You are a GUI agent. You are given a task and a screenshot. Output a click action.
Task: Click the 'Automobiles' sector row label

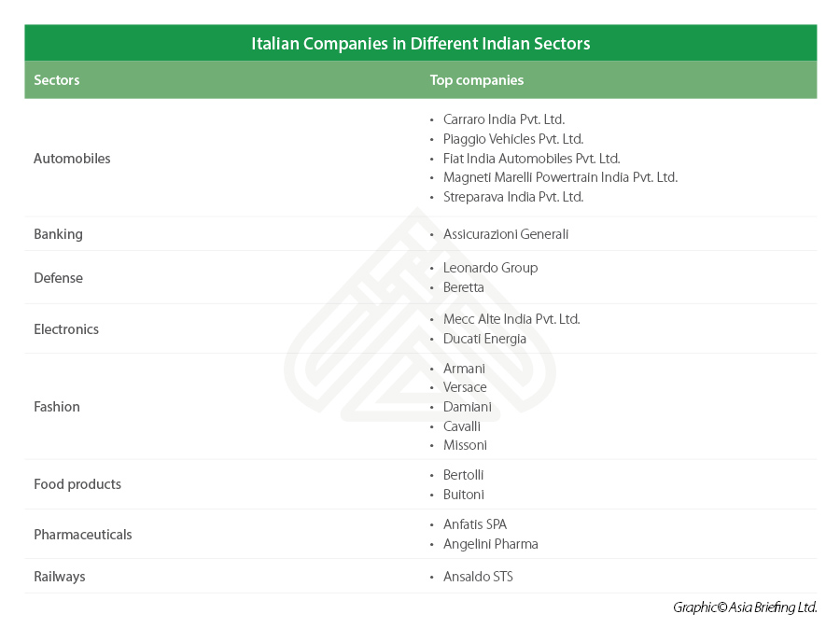(72, 159)
